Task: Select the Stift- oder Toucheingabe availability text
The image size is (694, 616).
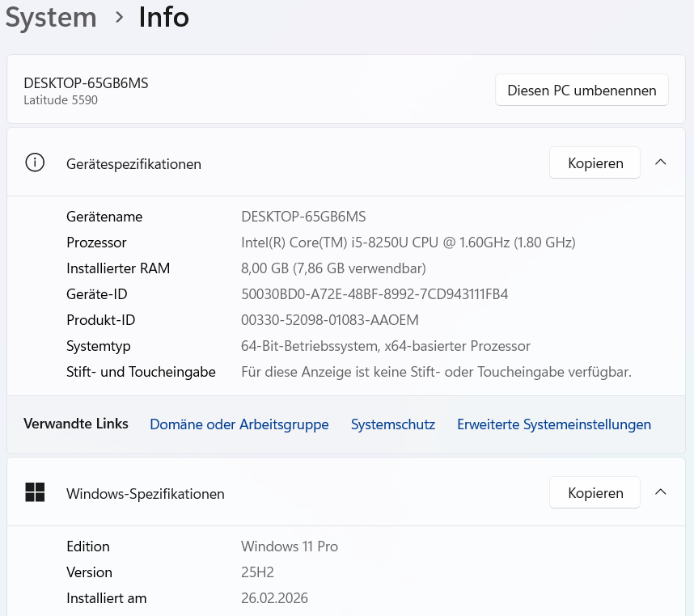Action: tap(437, 372)
